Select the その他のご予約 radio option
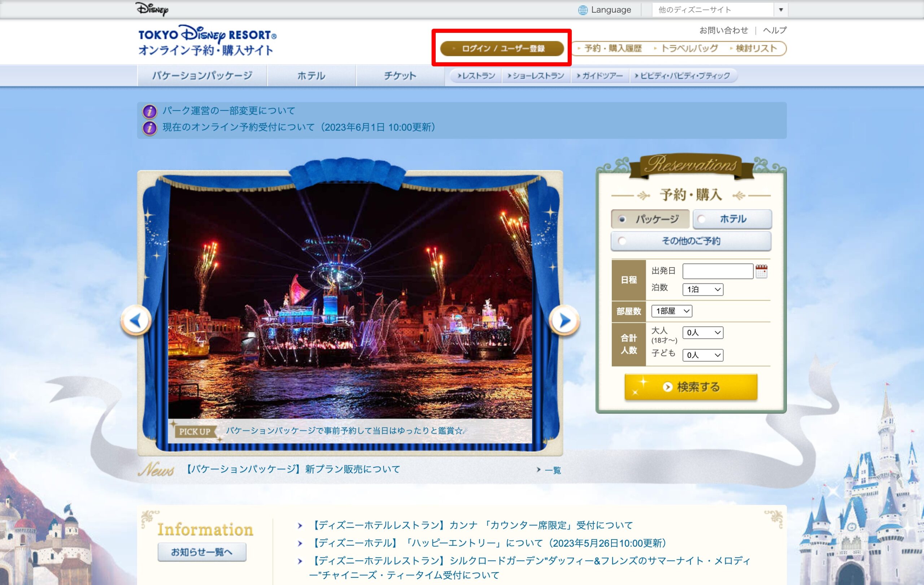The height and width of the screenshot is (585, 924). (x=691, y=241)
